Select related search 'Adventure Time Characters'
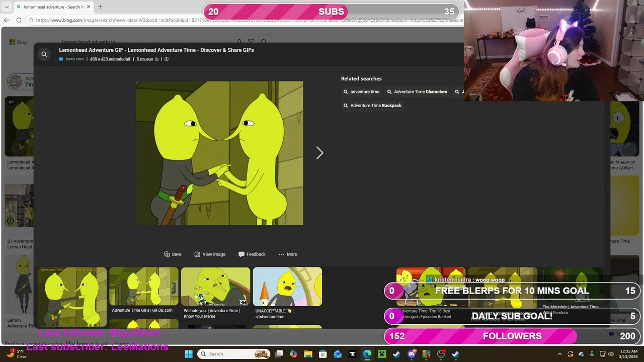The image size is (644, 362). (x=417, y=92)
